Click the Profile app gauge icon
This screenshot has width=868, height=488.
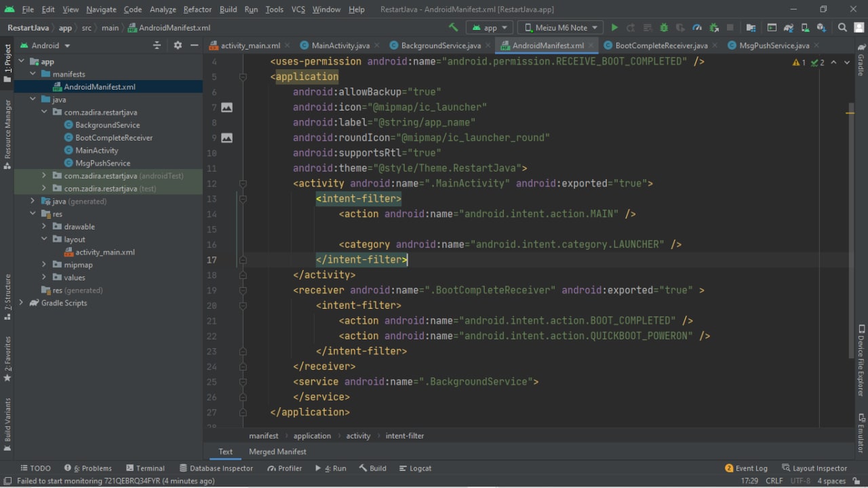point(697,28)
